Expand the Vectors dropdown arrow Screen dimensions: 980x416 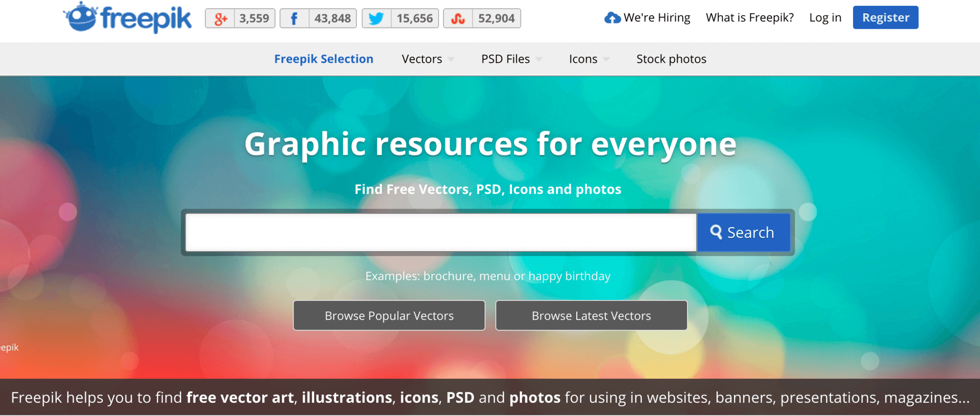coord(451,59)
